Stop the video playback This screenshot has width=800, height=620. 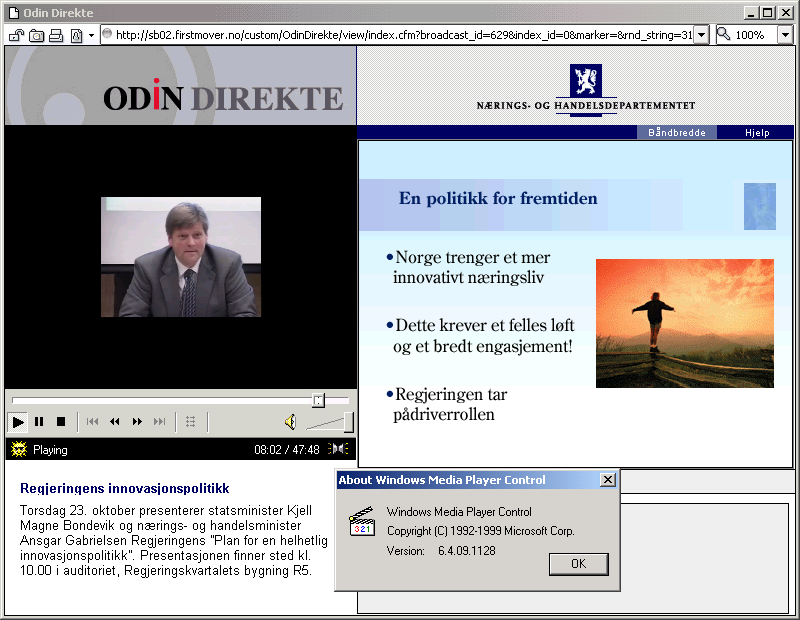pyautogui.click(x=61, y=422)
